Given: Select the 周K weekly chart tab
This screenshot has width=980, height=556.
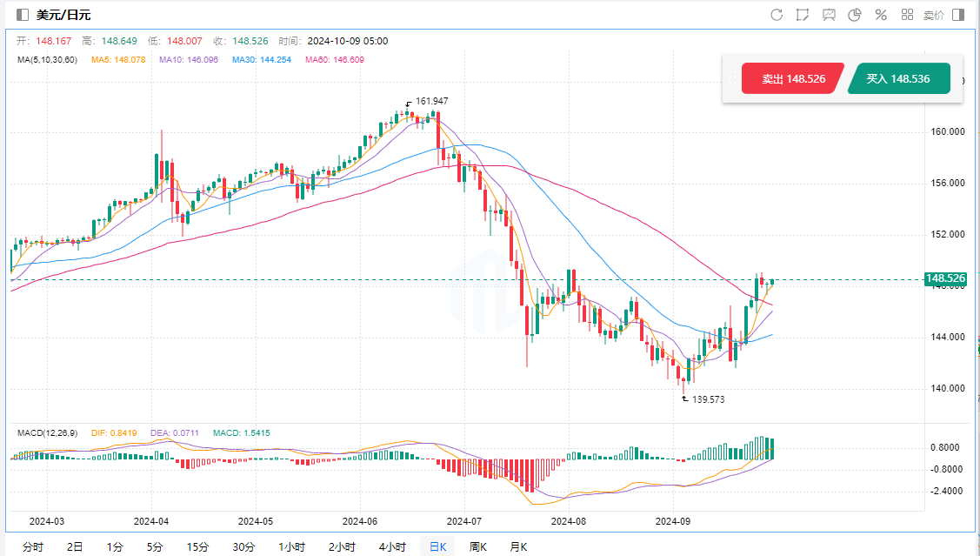Looking at the screenshot, I should 477,546.
